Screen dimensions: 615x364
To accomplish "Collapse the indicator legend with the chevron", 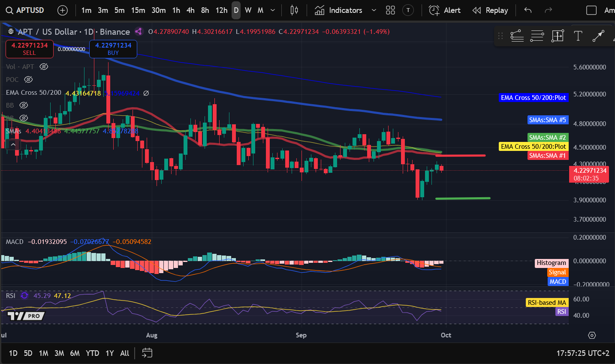I will click(13, 144).
